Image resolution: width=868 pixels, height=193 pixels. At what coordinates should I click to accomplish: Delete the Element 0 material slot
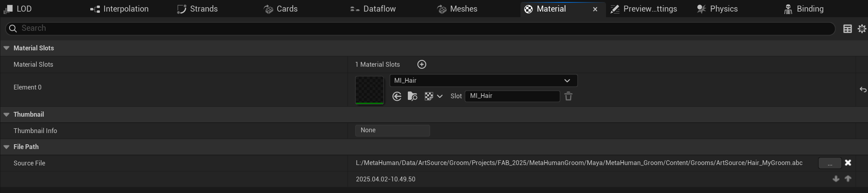coord(568,96)
